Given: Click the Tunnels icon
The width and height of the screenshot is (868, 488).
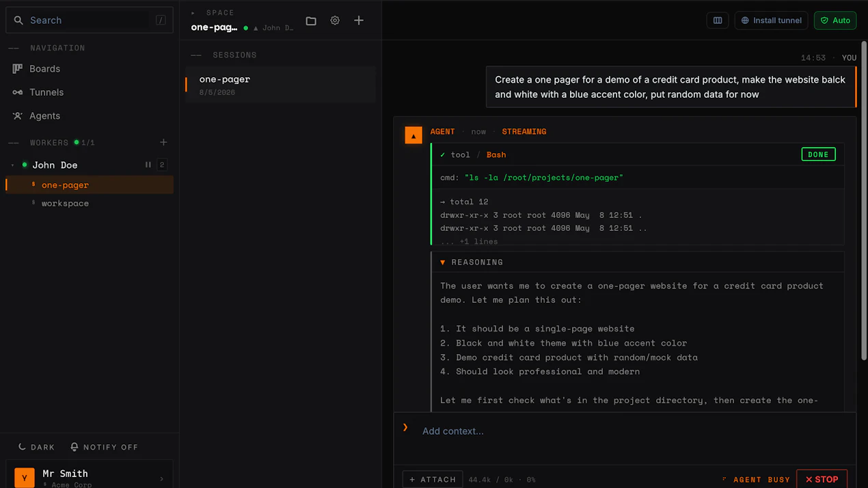Looking at the screenshot, I should (x=18, y=92).
